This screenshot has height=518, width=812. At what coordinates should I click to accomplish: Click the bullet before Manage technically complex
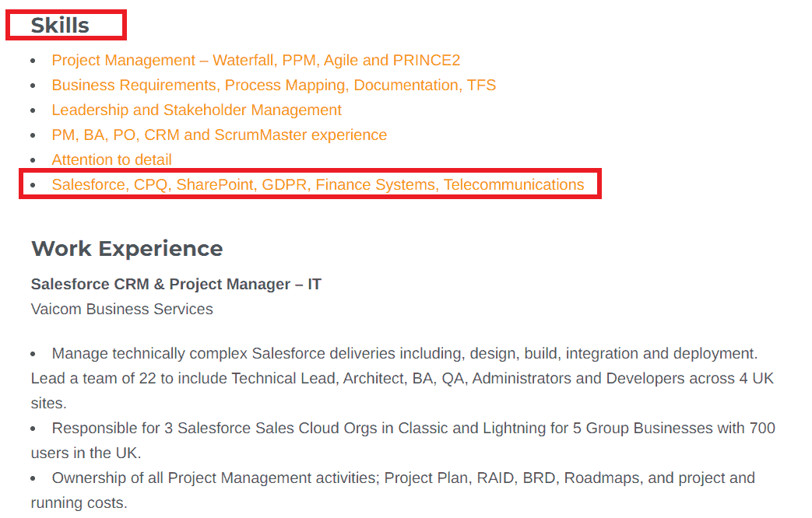33,355
